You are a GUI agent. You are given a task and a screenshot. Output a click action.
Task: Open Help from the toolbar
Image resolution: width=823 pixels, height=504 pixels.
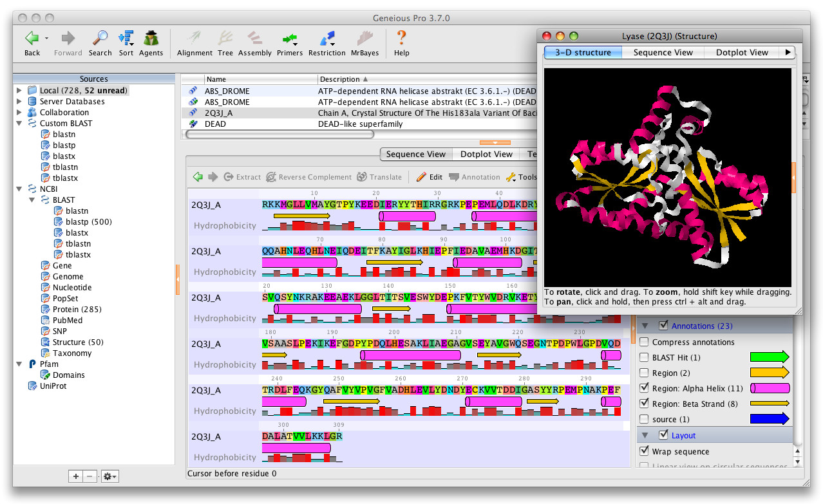point(401,39)
